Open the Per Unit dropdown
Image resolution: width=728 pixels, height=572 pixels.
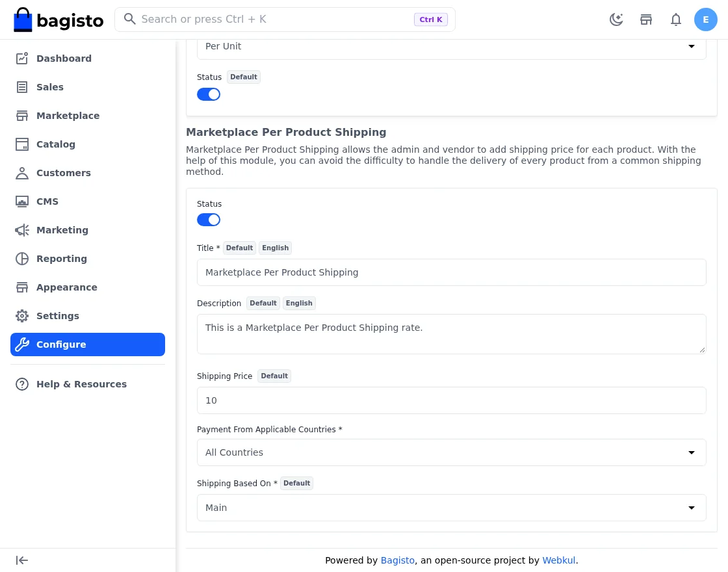[451, 46]
